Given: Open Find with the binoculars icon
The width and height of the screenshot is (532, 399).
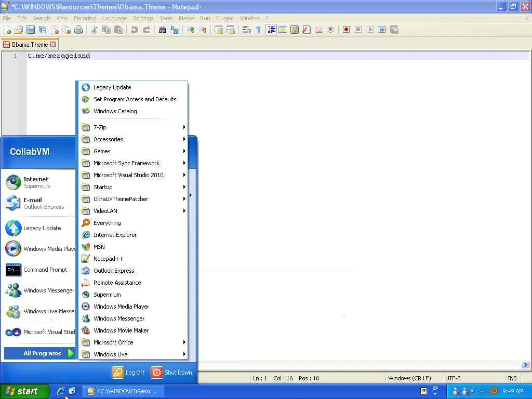Looking at the screenshot, I should 162,30.
